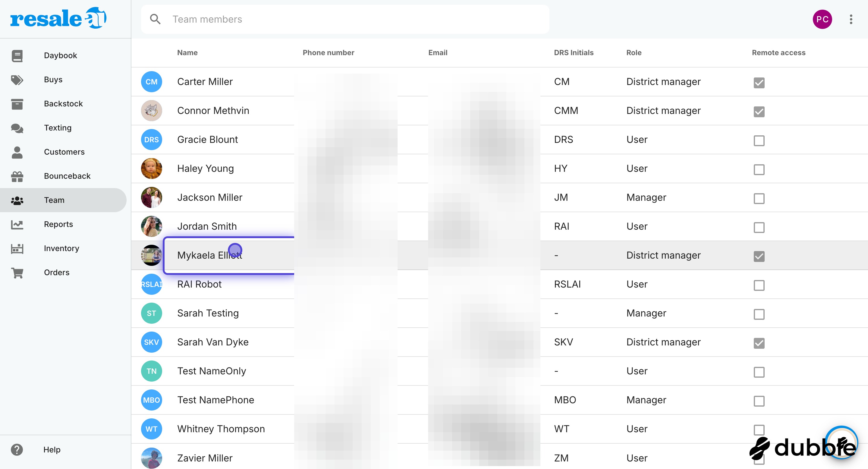Click the Reports chart icon
Viewport: 868px width, 469px height.
(x=17, y=224)
